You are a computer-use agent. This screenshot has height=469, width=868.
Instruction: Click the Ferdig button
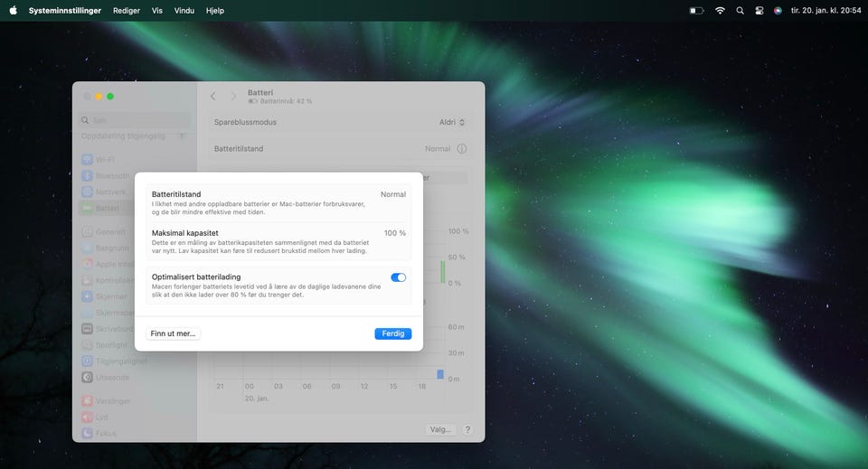tap(393, 333)
